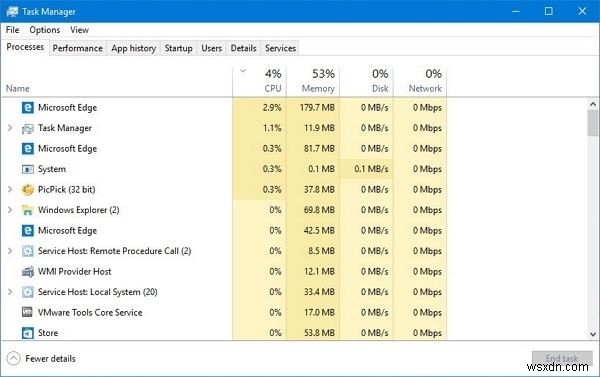Go to the Users tab
The image size is (600, 377).
(x=212, y=48)
